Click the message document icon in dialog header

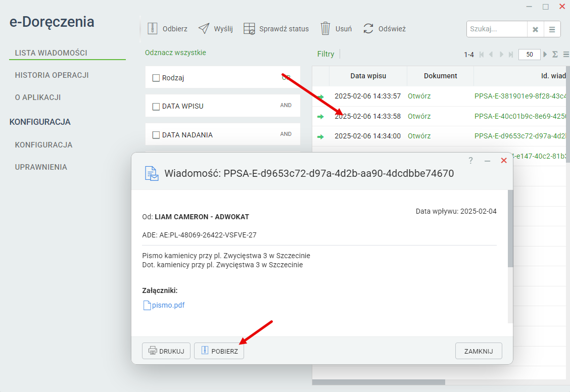[x=152, y=173]
